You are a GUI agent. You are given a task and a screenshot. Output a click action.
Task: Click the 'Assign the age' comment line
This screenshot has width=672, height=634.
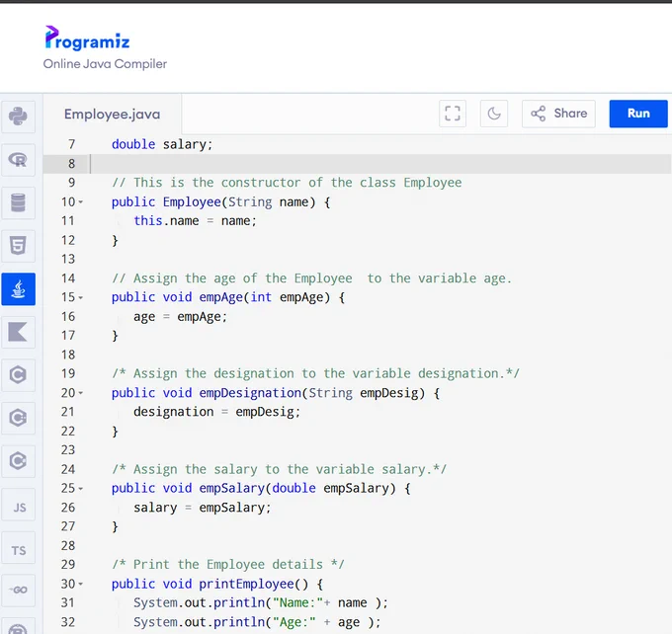point(311,278)
